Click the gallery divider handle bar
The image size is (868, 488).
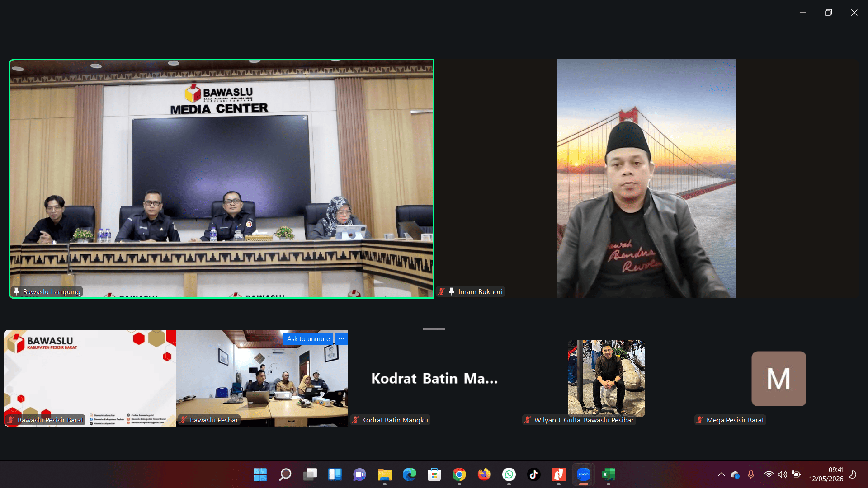click(x=434, y=328)
